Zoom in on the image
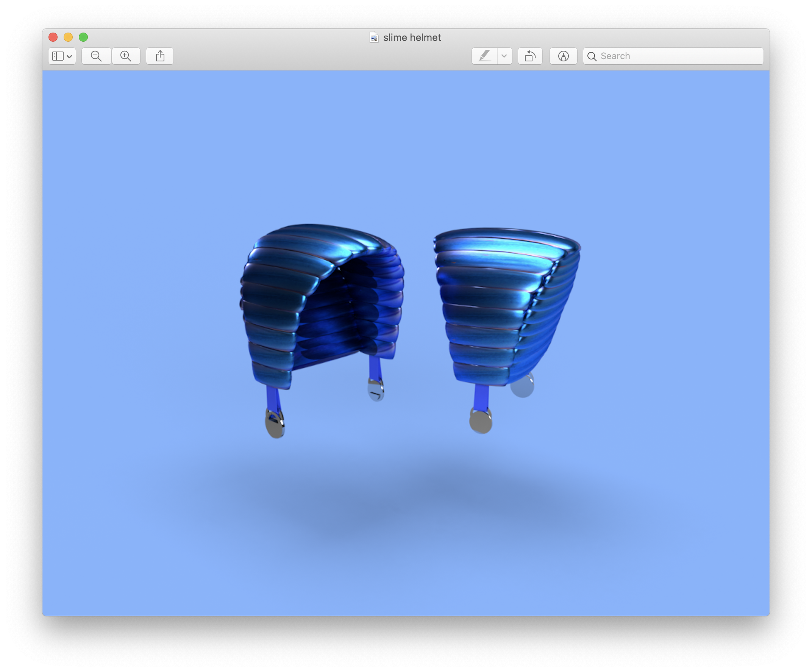 pyautogui.click(x=126, y=56)
